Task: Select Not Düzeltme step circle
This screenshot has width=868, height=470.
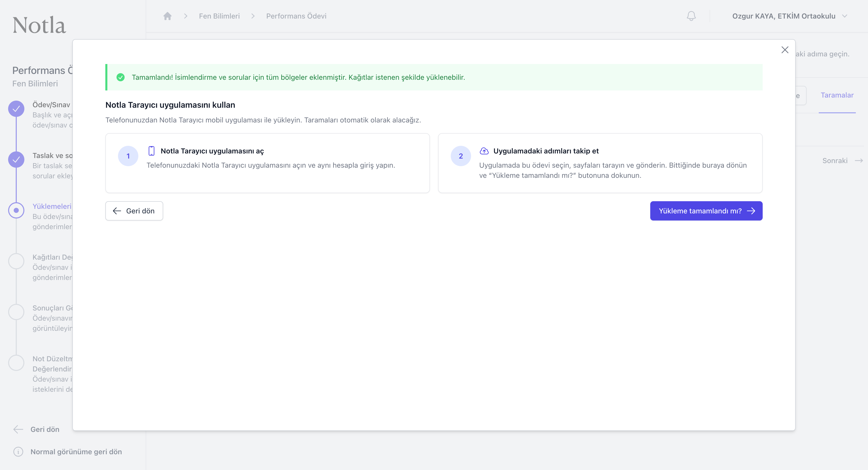Action: [16, 363]
